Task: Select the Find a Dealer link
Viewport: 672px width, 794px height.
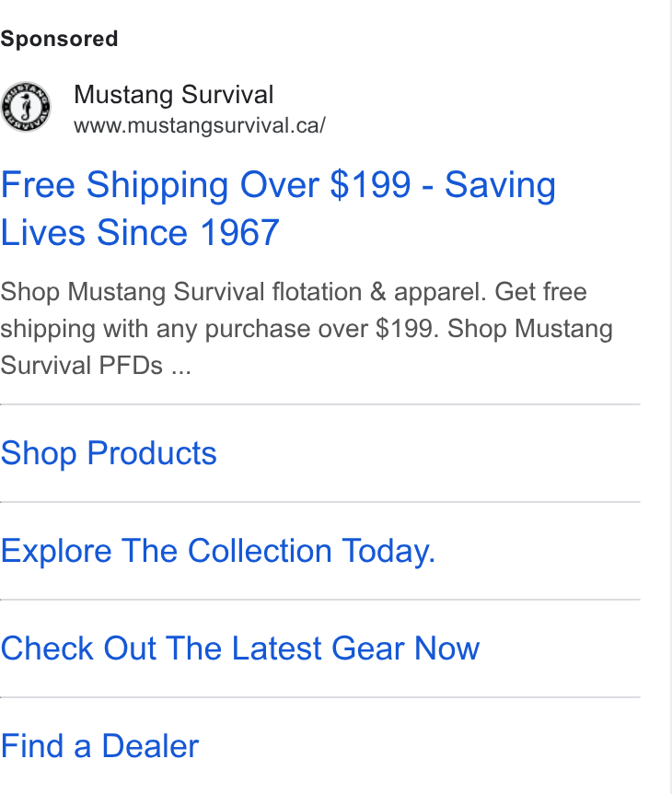Action: click(x=99, y=746)
